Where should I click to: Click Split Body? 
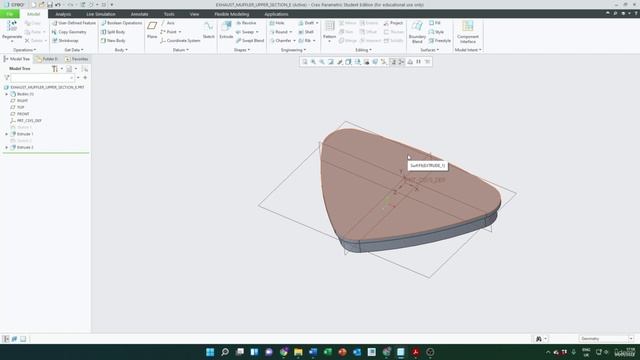(113, 32)
